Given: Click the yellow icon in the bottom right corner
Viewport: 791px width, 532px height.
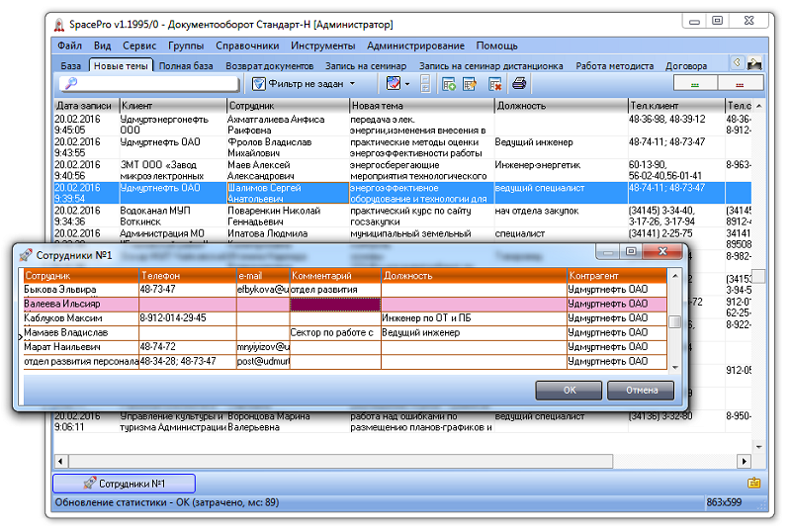Looking at the screenshot, I should point(754,483).
